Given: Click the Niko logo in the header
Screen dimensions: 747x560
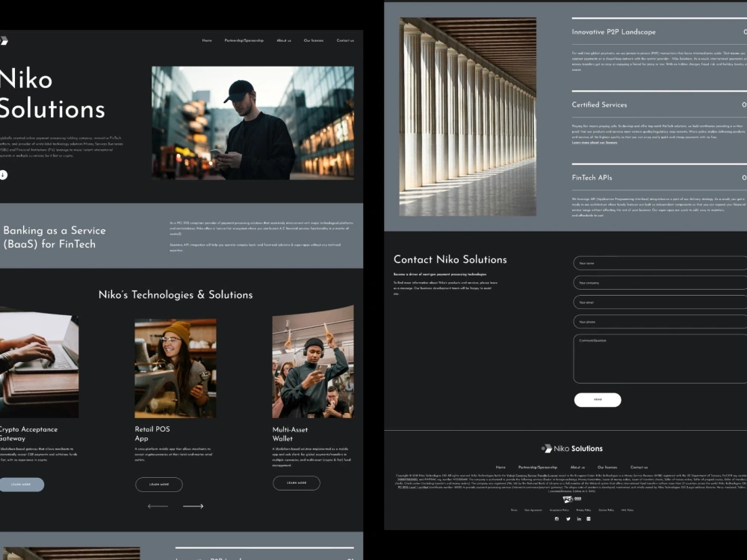Looking at the screenshot, I should [4, 41].
